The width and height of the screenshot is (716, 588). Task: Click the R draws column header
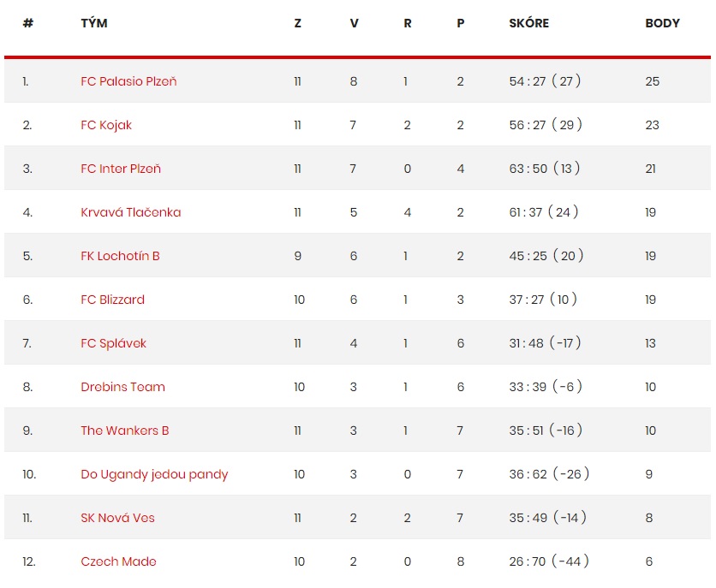click(x=408, y=23)
